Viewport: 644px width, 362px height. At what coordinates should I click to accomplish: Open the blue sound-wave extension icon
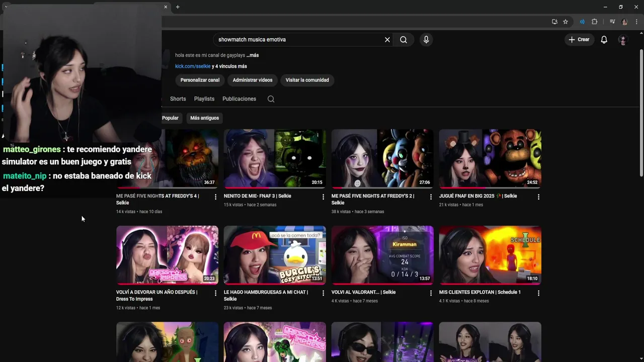tap(582, 22)
